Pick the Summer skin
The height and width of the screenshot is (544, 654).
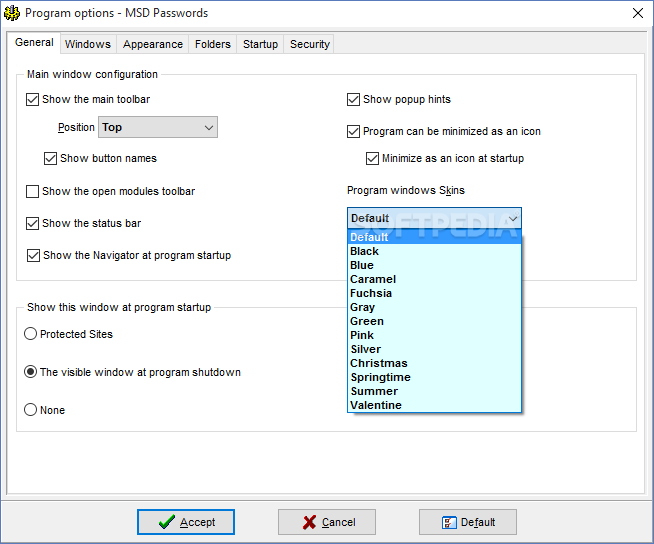pyautogui.click(x=434, y=391)
